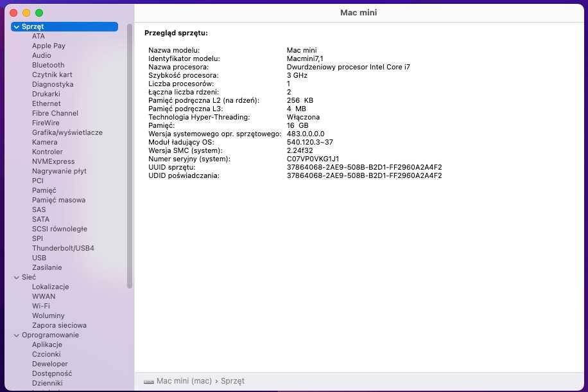
Task: Select Fibre Channel in sidebar
Action: [55, 113]
